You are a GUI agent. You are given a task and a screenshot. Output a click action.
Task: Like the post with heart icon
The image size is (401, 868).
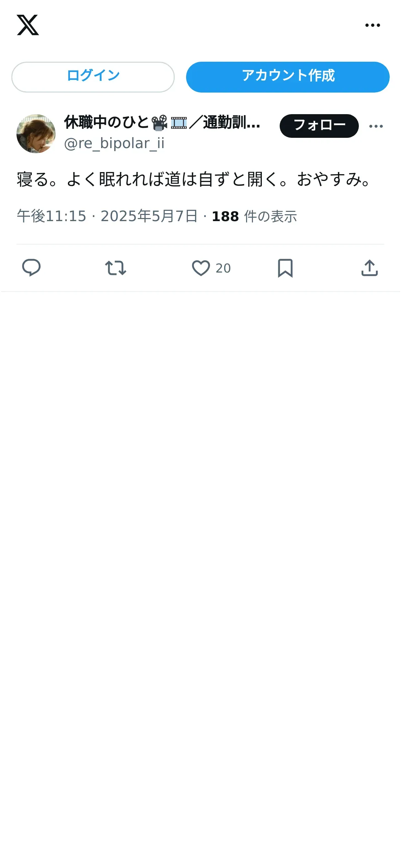[x=201, y=268]
